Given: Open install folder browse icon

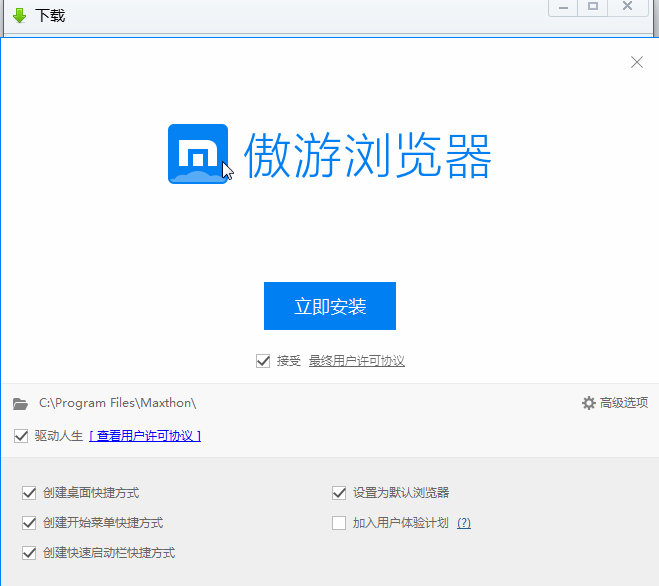Looking at the screenshot, I should 20,404.
